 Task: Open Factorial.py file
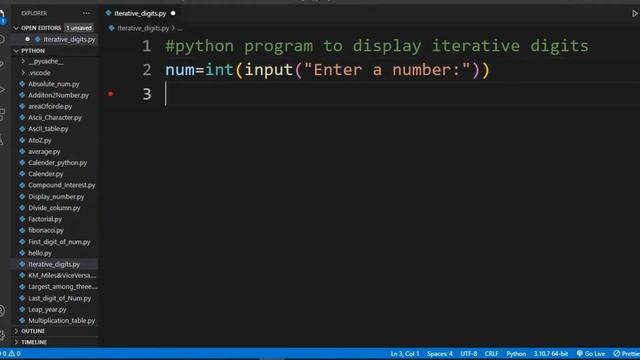[x=45, y=219]
